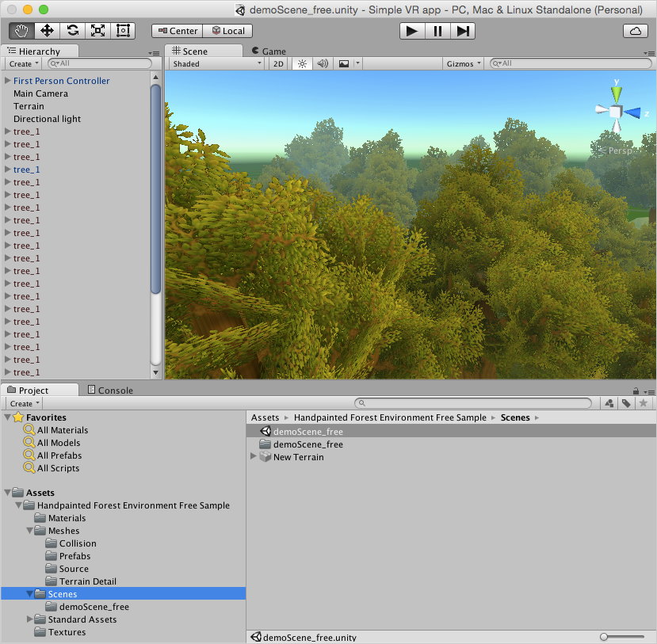Image resolution: width=657 pixels, height=644 pixels.
Task: Click the Project panel search field
Action: tap(476, 403)
